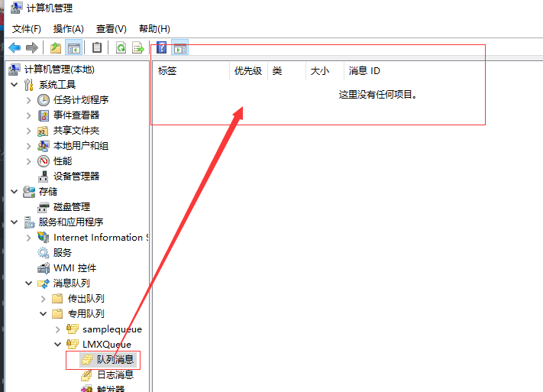Open the 帮助(H) menu
Viewport: 543px width, 392px height.
[154, 29]
